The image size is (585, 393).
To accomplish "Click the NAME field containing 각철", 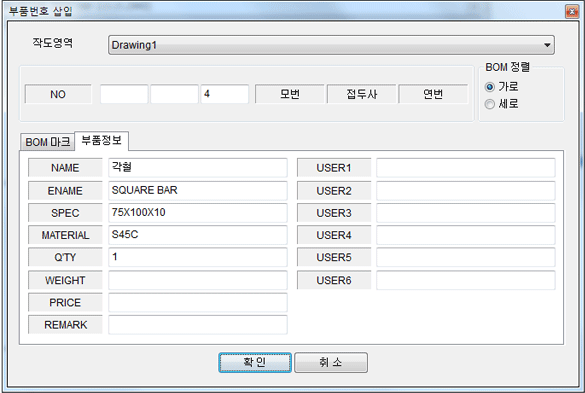I will click(198, 168).
